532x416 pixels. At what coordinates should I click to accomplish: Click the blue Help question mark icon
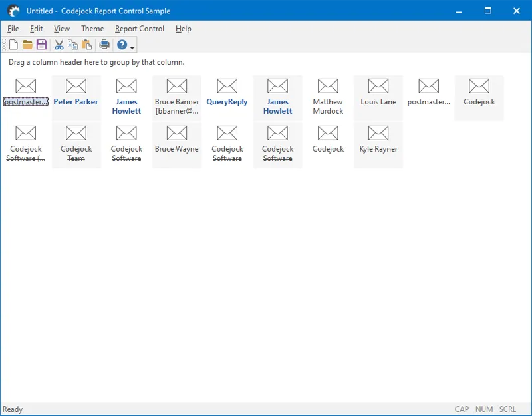(x=122, y=45)
